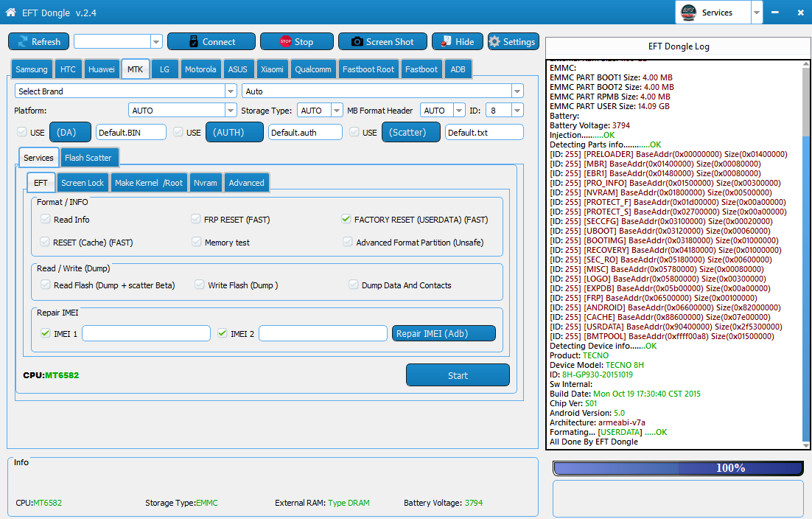
Task: Click the red stop sign icon
Action: coord(285,41)
